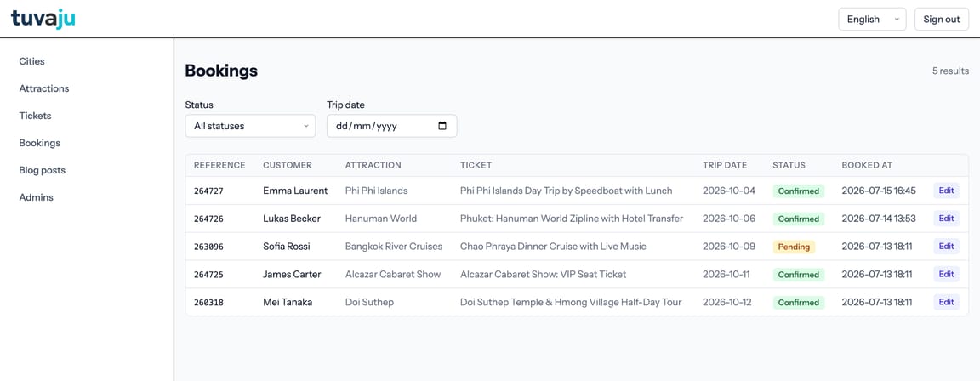Click the Hanuman World Zipline ticket text
Screen dimensions: 980x381
click(x=572, y=219)
